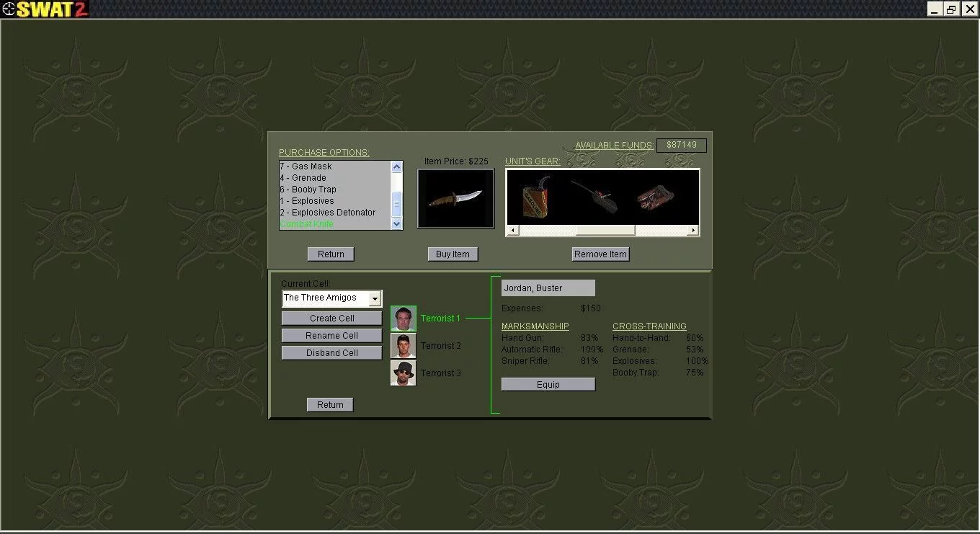Click the explosives pack in Unit's Gear
The image size is (980, 534).
[x=656, y=199]
